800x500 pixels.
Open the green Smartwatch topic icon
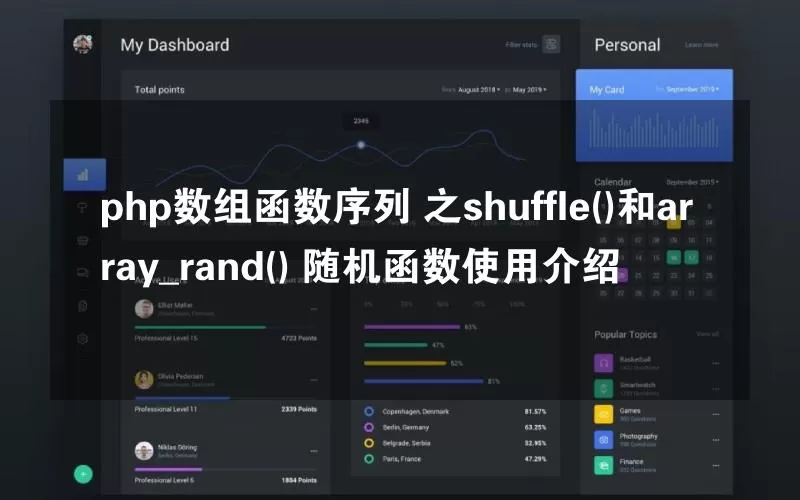[x=604, y=389]
